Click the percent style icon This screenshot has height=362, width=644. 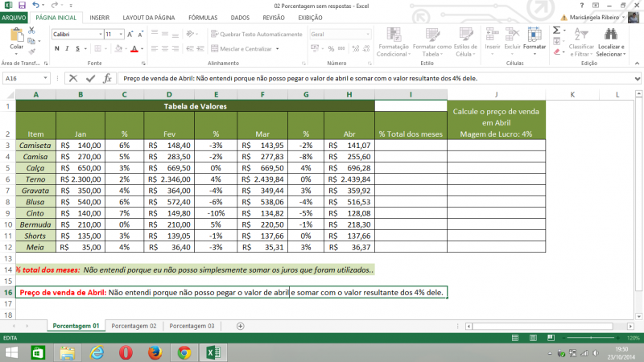[x=331, y=48]
